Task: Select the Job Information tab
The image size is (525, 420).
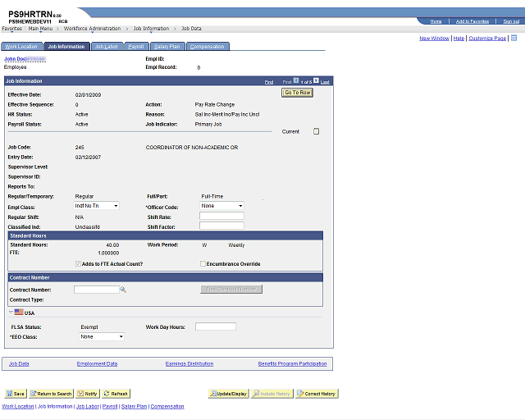Action: click(x=66, y=47)
